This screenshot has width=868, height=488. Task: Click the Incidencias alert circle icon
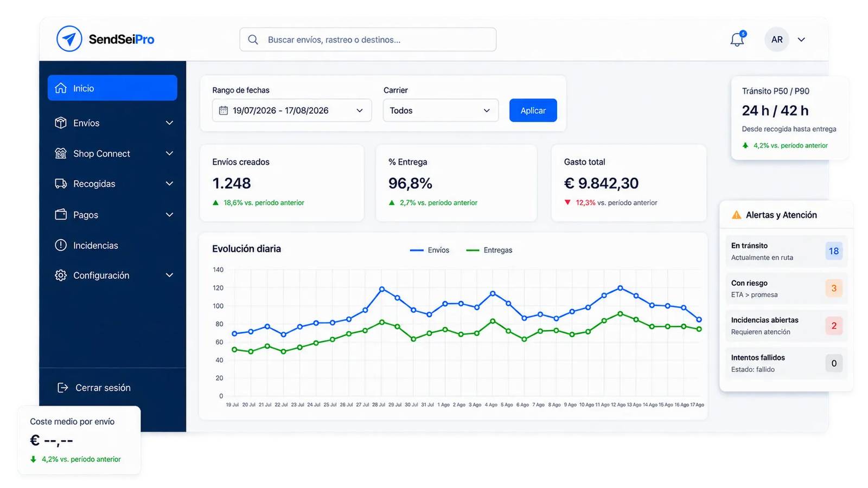tap(61, 245)
